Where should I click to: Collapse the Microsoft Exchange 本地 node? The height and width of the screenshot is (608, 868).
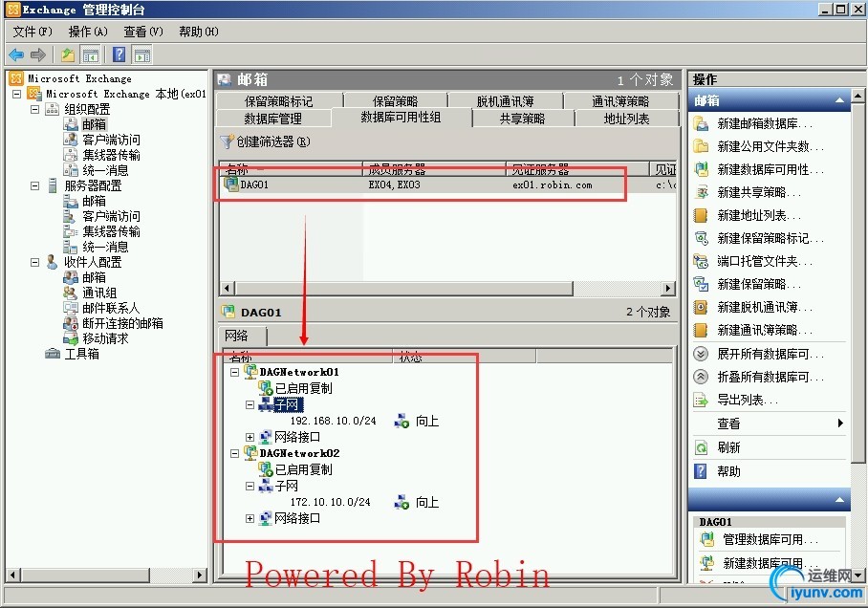[x=17, y=94]
